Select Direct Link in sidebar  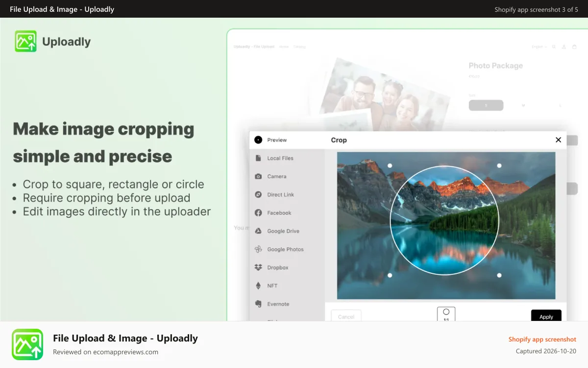[287, 194]
